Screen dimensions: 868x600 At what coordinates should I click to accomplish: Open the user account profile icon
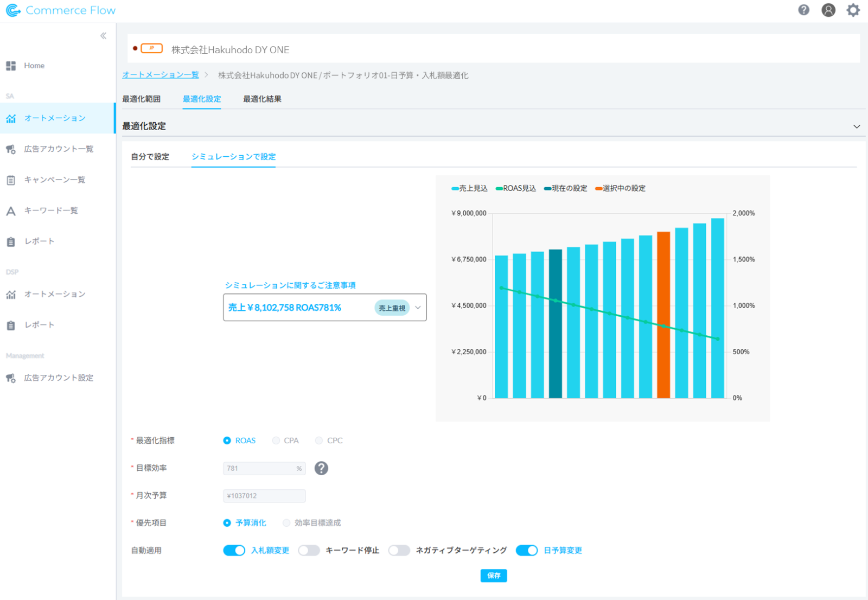828,10
